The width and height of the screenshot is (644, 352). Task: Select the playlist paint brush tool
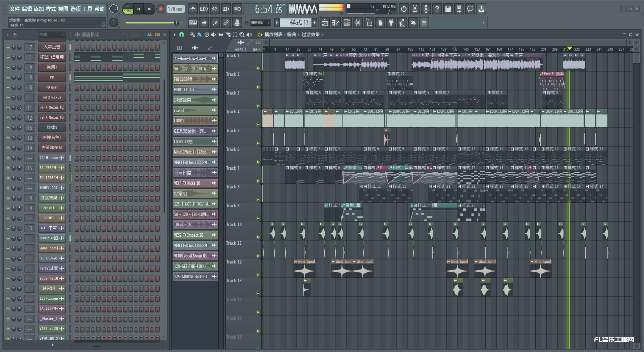pyautogui.click(x=200, y=35)
